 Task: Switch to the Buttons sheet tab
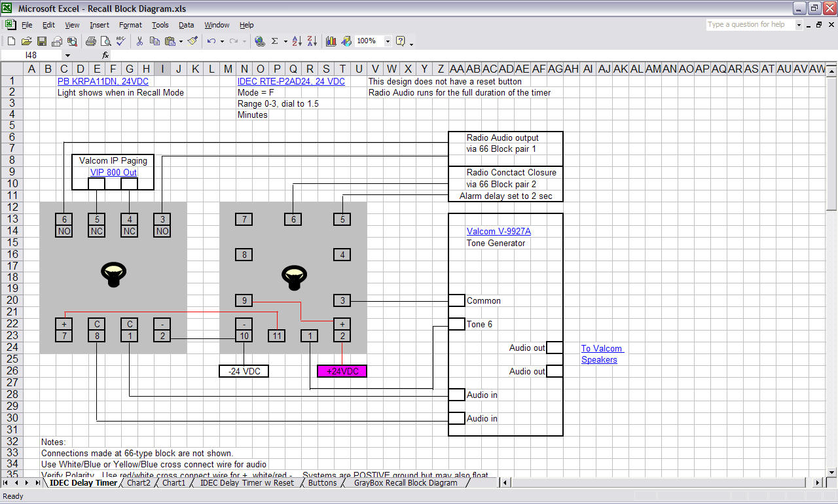[322, 483]
